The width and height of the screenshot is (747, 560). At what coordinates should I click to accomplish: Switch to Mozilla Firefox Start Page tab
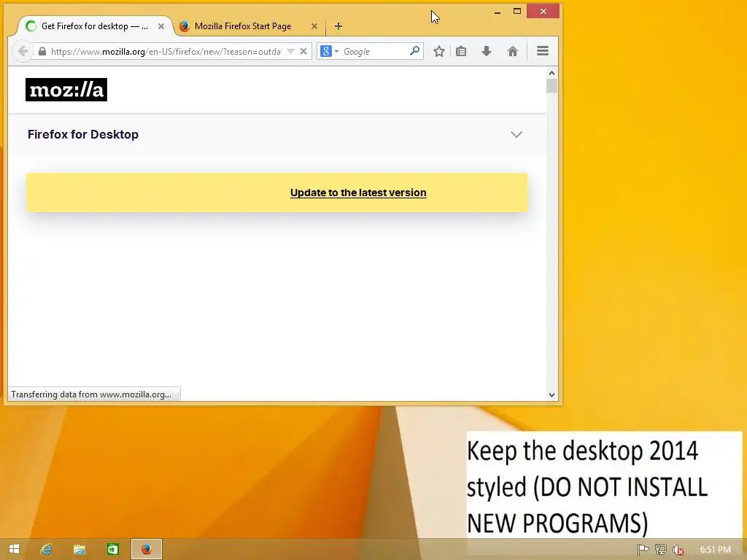pos(242,26)
